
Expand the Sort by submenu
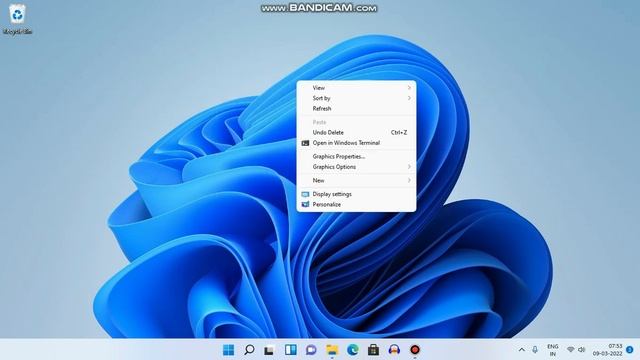pos(356,98)
